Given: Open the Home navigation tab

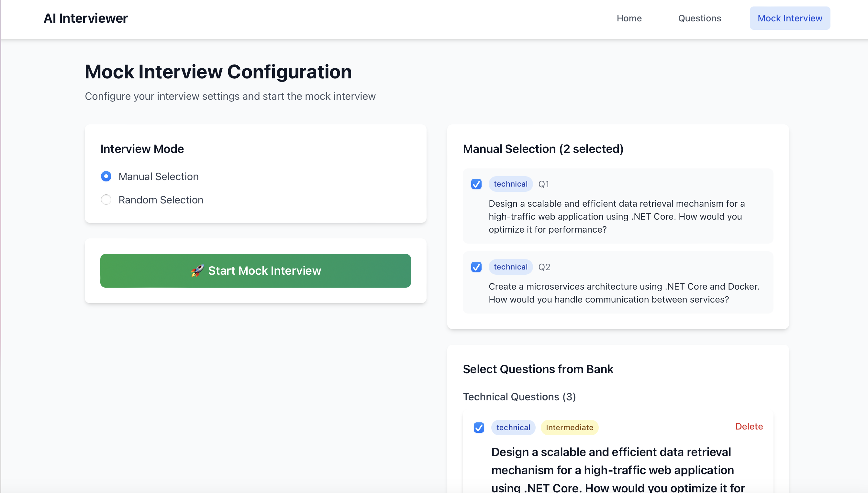Looking at the screenshot, I should point(629,18).
